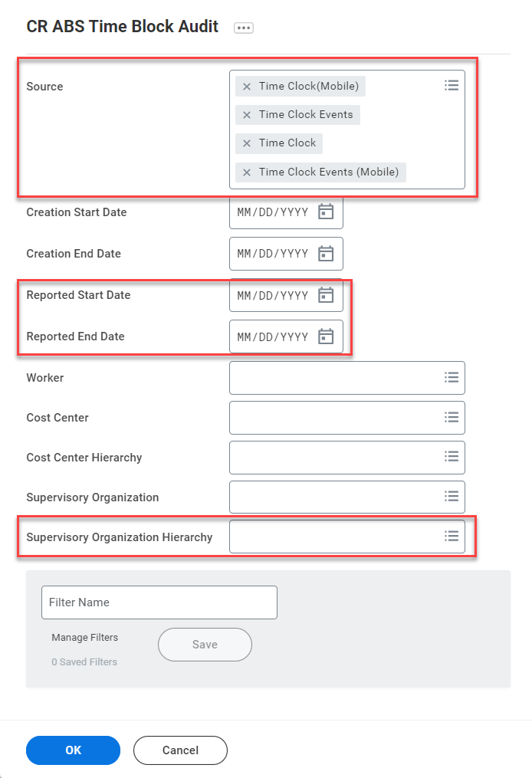
Task: Confirm the filters with OK
Action: coord(73,750)
